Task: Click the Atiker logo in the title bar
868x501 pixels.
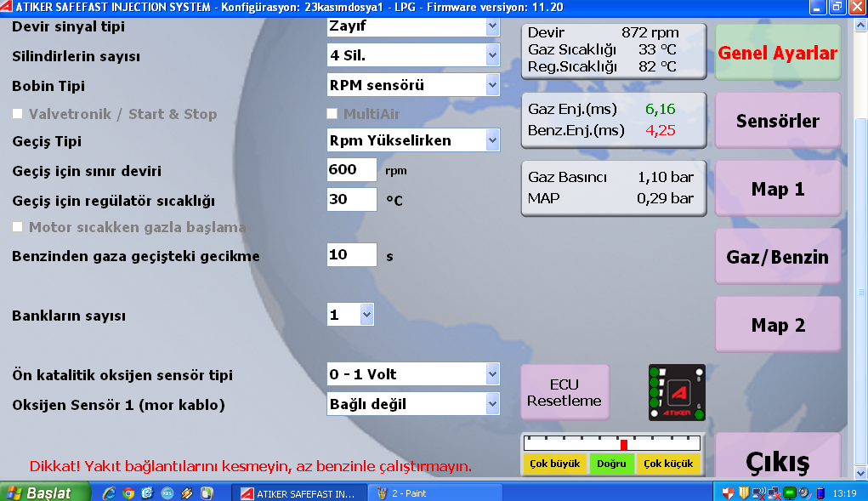Action: pos(6,7)
